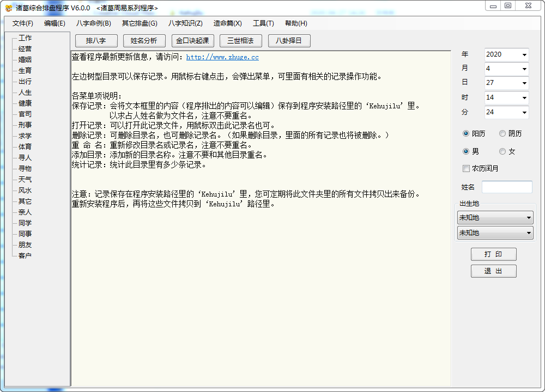Close the 诸葛综合排盘程序 window
Image resolution: width=545 pixels, height=392 pixels.
point(528,6)
